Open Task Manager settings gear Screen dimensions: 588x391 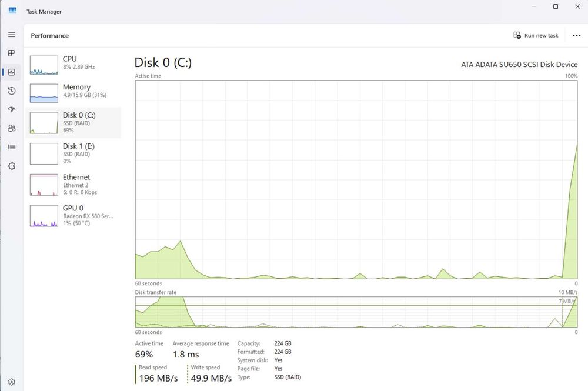12,382
